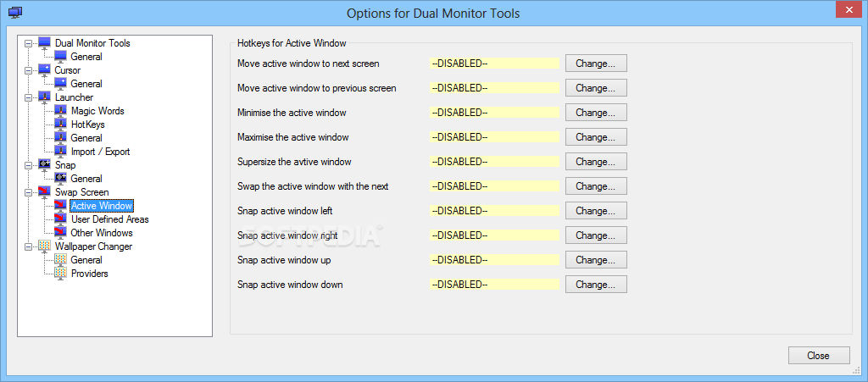Click the icon beside General under Cursor
The height and width of the screenshot is (382, 868).
pos(60,84)
